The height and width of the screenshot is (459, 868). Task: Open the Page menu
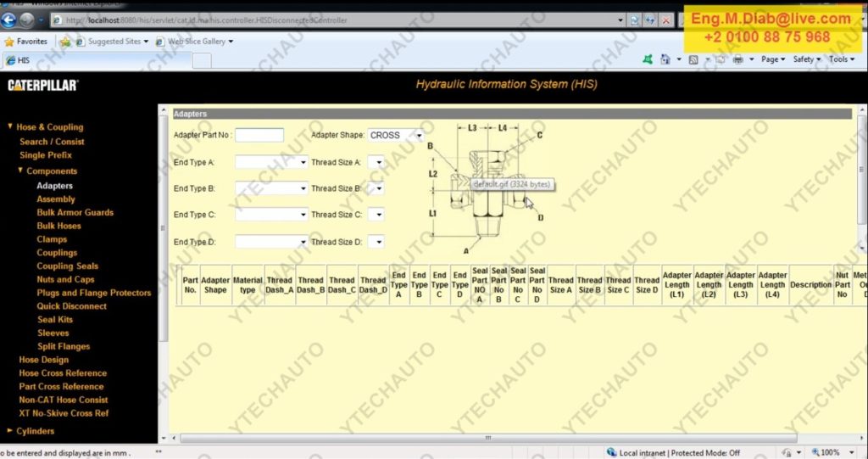(x=773, y=59)
